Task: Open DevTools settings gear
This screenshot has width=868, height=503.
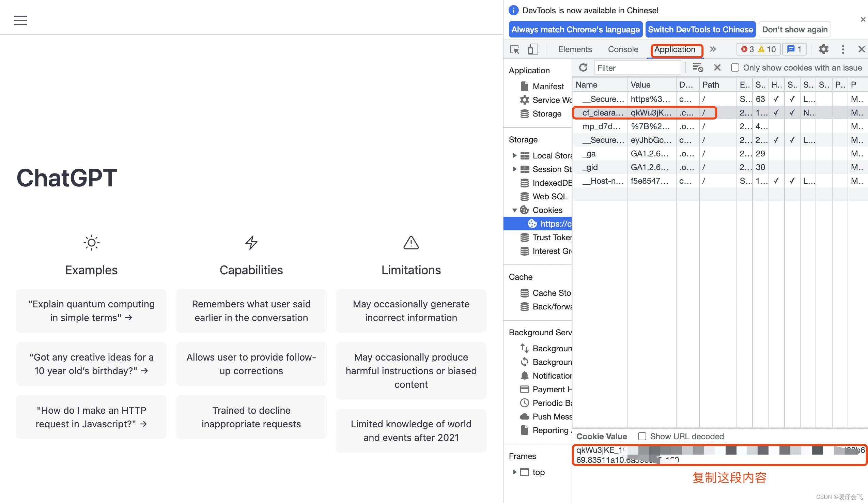Action: click(823, 49)
